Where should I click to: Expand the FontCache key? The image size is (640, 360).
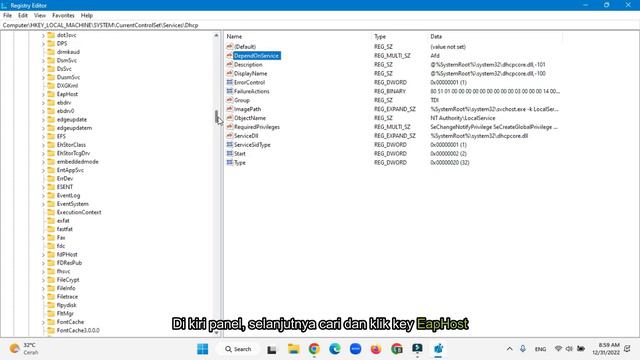43,322
